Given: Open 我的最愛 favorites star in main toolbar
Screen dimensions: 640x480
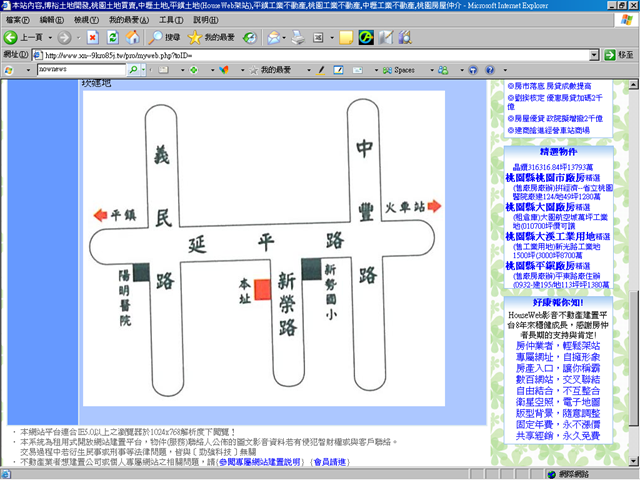Looking at the screenshot, I should click(x=211, y=38).
